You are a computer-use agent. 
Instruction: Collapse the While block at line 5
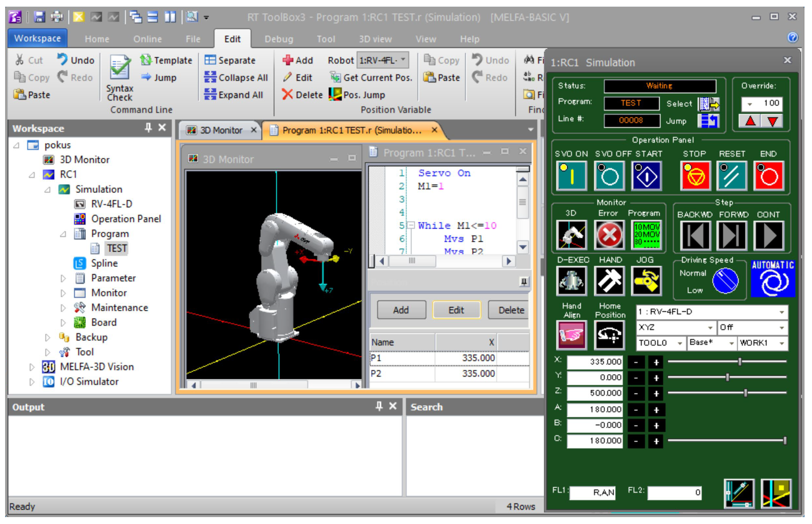(x=411, y=225)
